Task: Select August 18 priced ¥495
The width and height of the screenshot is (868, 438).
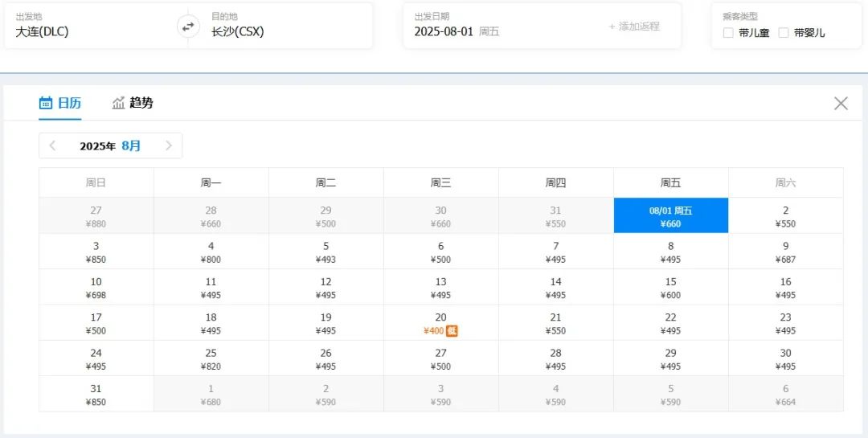Action: tap(211, 323)
